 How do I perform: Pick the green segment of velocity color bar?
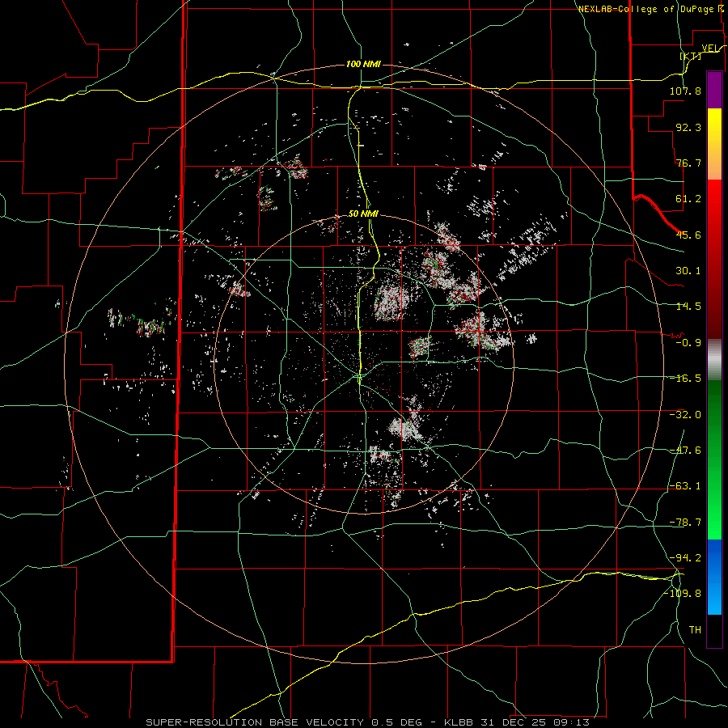coord(714,459)
